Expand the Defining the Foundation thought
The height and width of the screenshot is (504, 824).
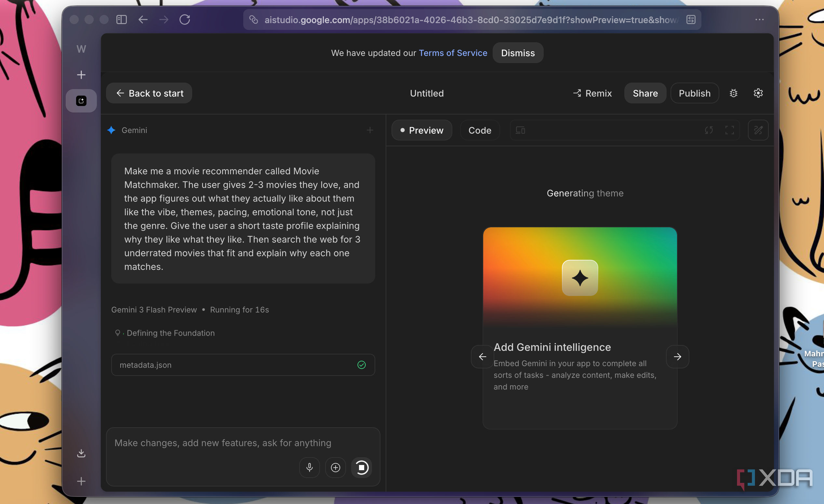coord(165,333)
